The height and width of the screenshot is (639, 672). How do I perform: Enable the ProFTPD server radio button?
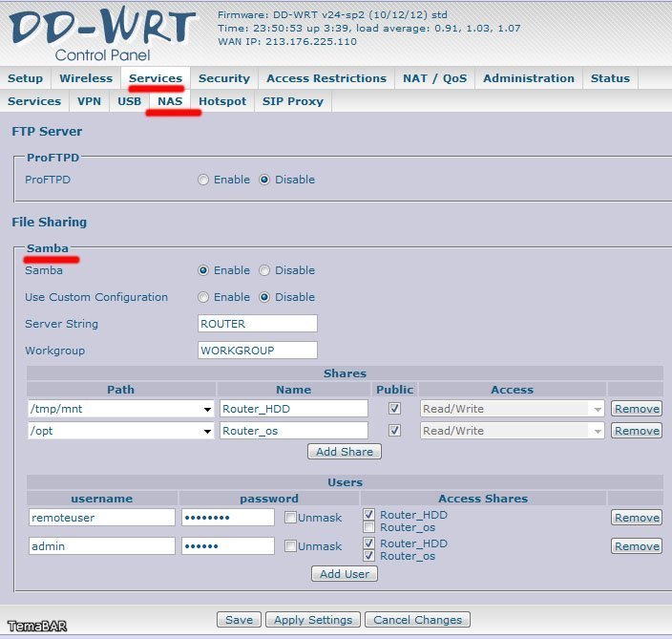(203, 180)
